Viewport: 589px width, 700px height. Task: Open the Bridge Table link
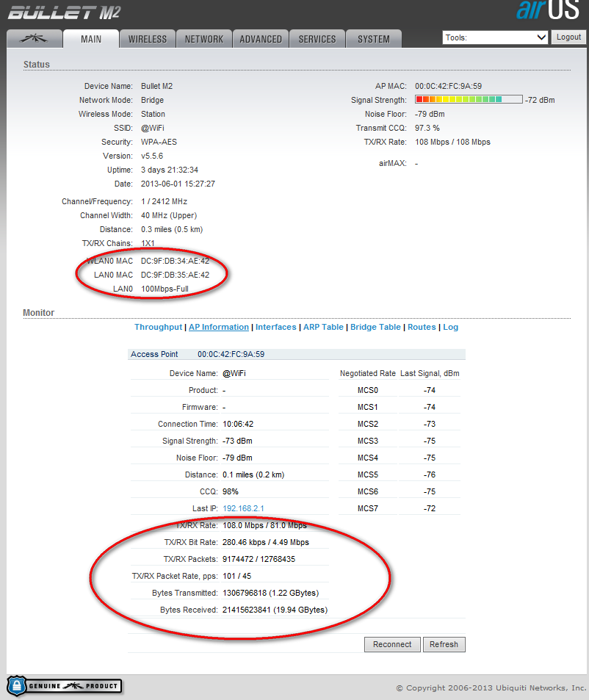pyautogui.click(x=375, y=327)
